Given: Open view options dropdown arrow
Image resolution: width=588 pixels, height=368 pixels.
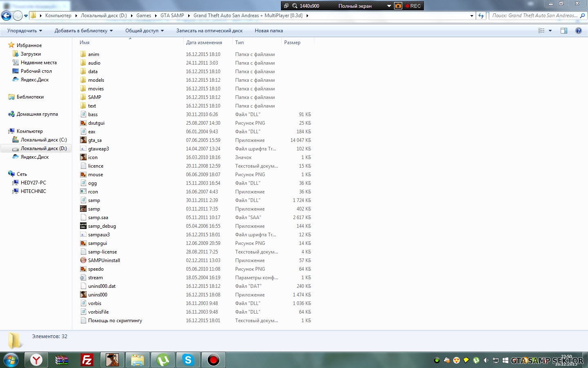Looking at the screenshot, I should pyautogui.click(x=550, y=31).
